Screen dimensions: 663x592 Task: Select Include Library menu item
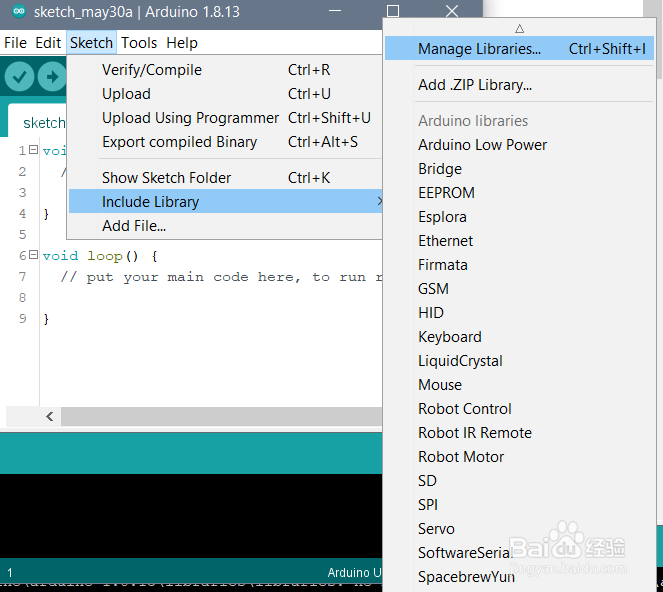coord(225,202)
